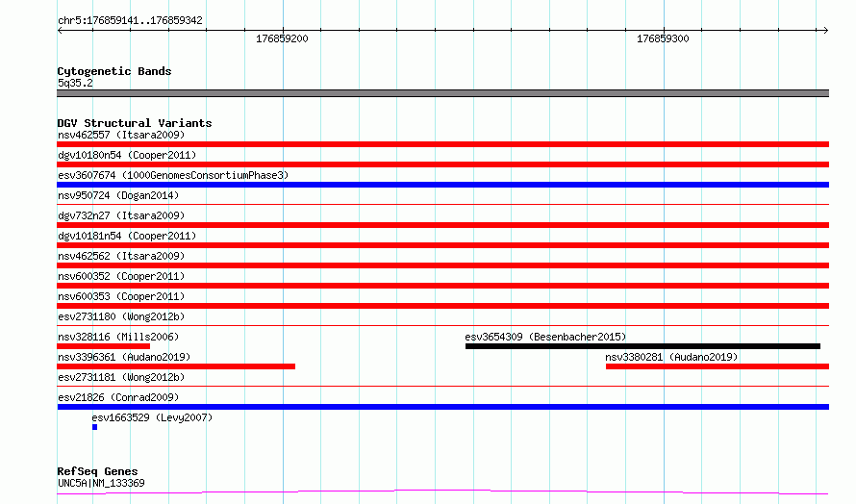This screenshot has width=856, height=504.
Task: Select the red nsv462557 variant bar
Action: [x=442, y=144]
